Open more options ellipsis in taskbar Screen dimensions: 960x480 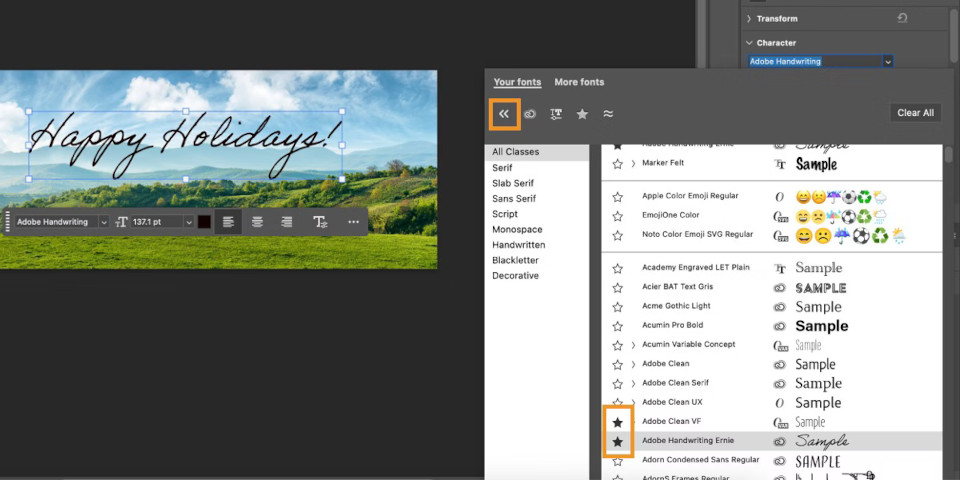(x=353, y=222)
